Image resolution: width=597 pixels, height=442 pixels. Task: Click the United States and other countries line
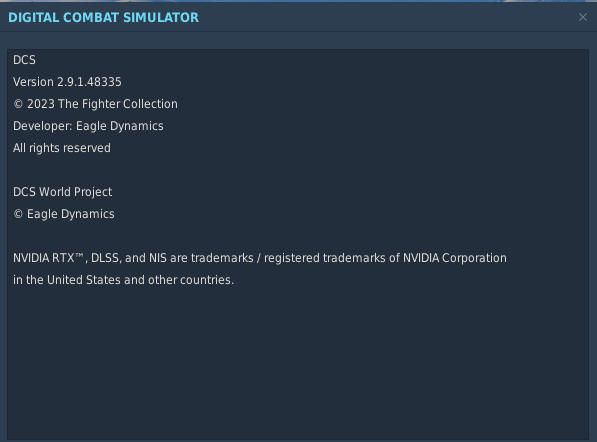tap(123, 280)
